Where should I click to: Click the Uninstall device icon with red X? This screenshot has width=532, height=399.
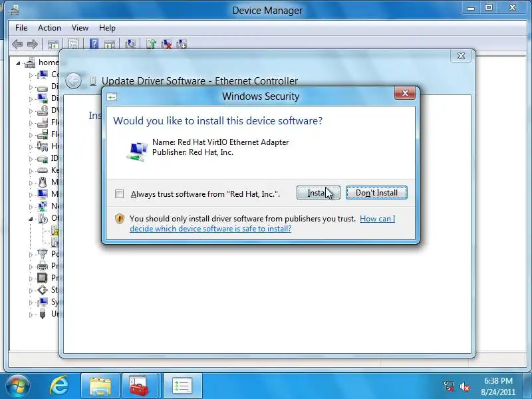pyautogui.click(x=166, y=44)
